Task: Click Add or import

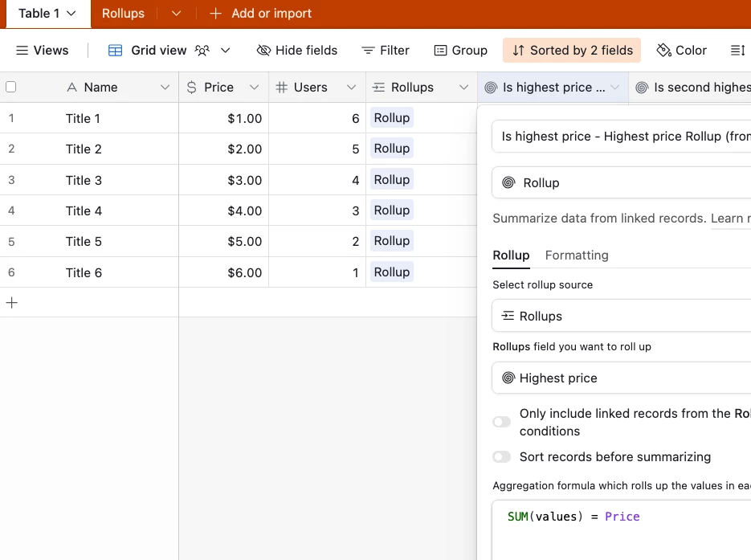Action: tap(271, 14)
